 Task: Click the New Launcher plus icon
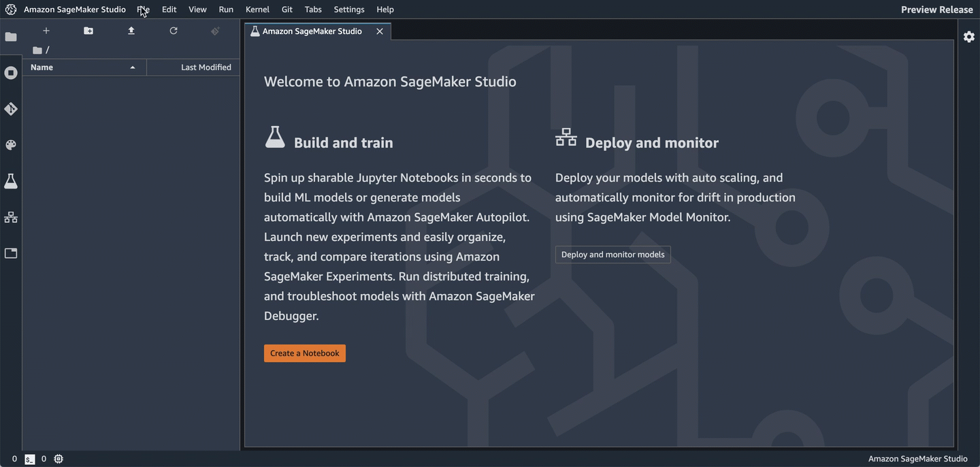pos(46,31)
